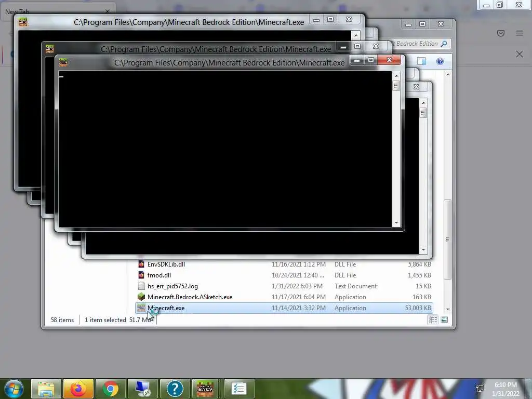This screenshot has width=532, height=399.
Task: Click the scroll up arrow in front console
Action: pyautogui.click(x=396, y=76)
